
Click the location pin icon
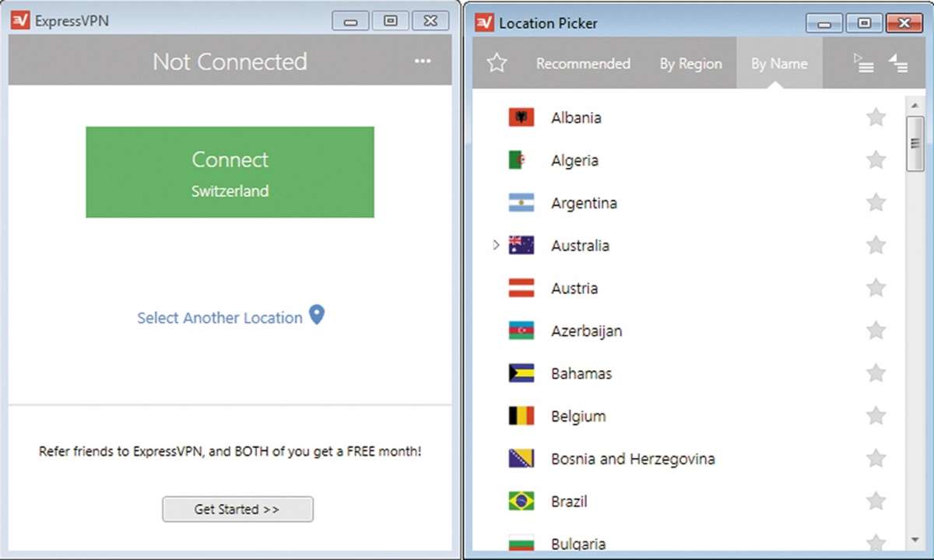[x=316, y=315]
